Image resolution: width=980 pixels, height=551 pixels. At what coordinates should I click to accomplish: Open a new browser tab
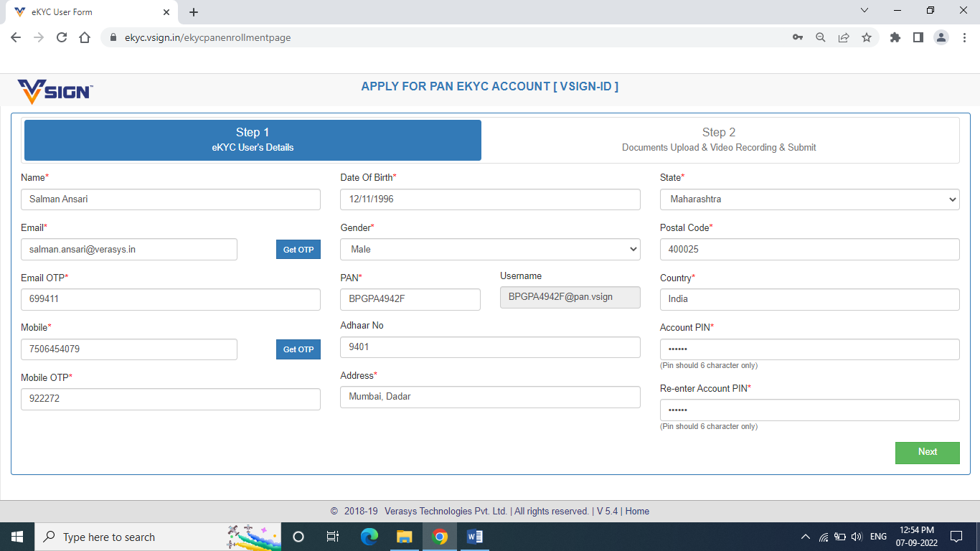point(194,12)
